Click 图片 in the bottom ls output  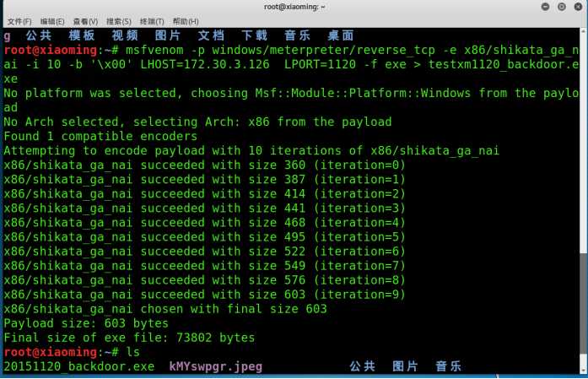tap(406, 366)
